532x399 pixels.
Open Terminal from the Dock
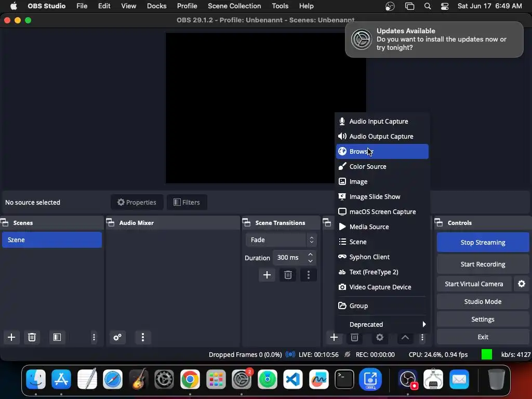(344, 379)
